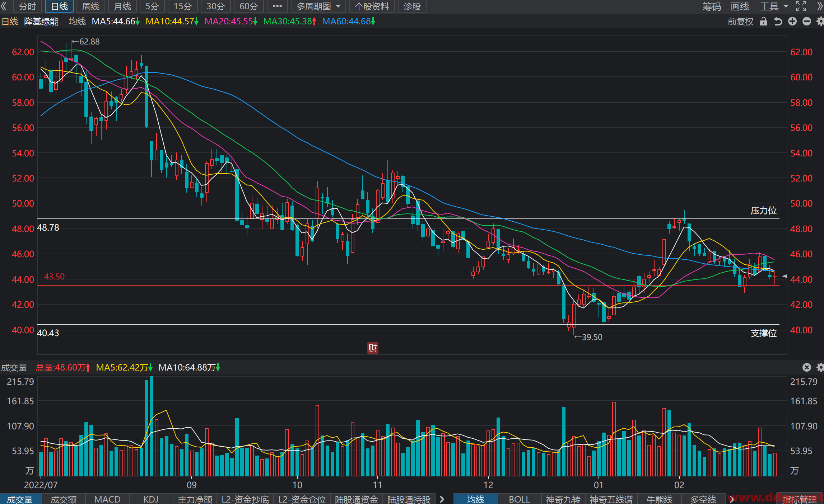Click the 财 earnings marker on chart
This screenshot has height=504, width=824.
(372, 348)
